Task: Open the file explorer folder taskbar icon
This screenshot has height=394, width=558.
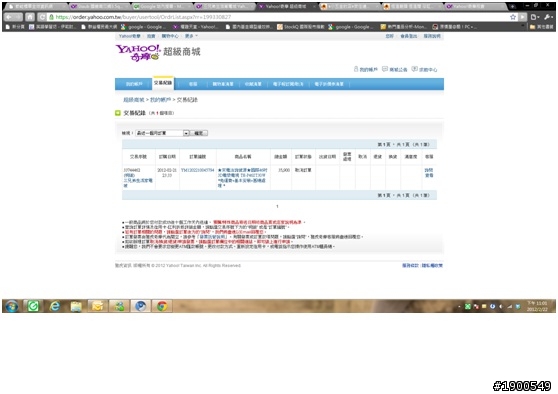Action: pyautogui.click(x=76, y=306)
